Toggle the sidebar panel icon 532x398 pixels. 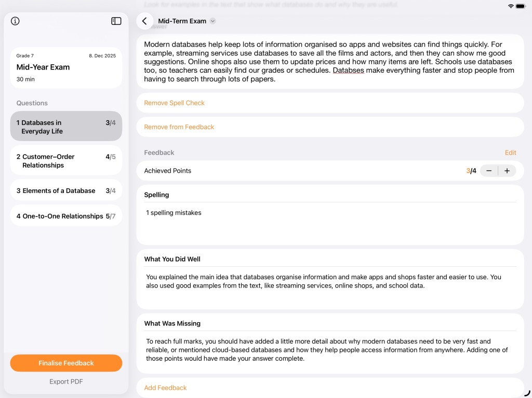pos(116,21)
